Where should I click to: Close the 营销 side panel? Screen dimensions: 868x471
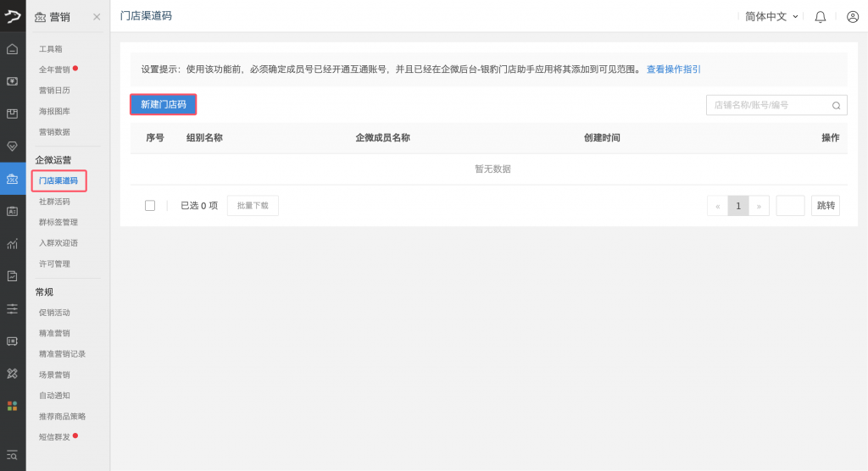[x=96, y=17]
